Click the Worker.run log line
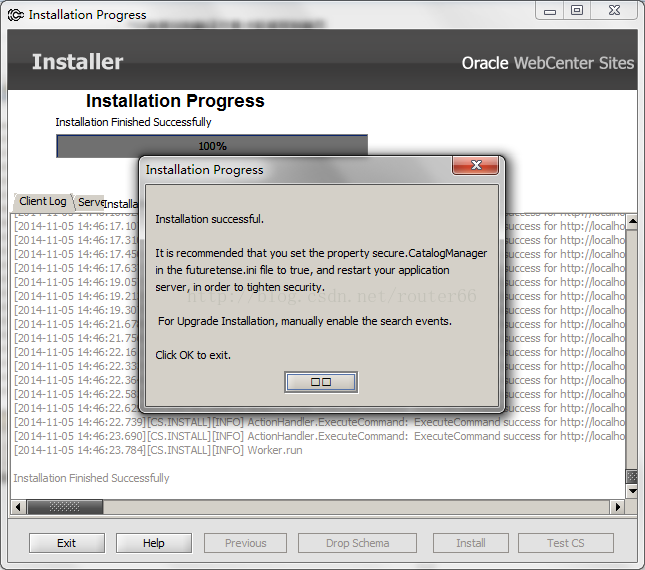 (158, 450)
